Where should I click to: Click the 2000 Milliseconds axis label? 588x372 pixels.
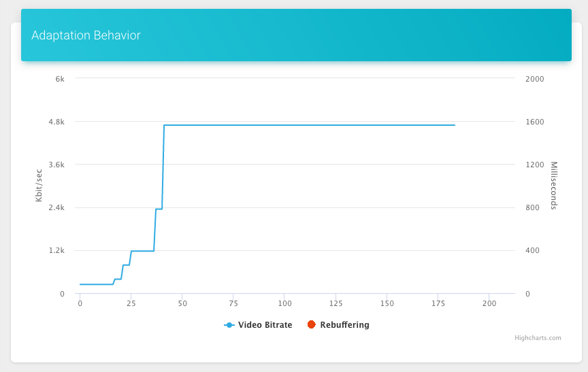point(534,79)
